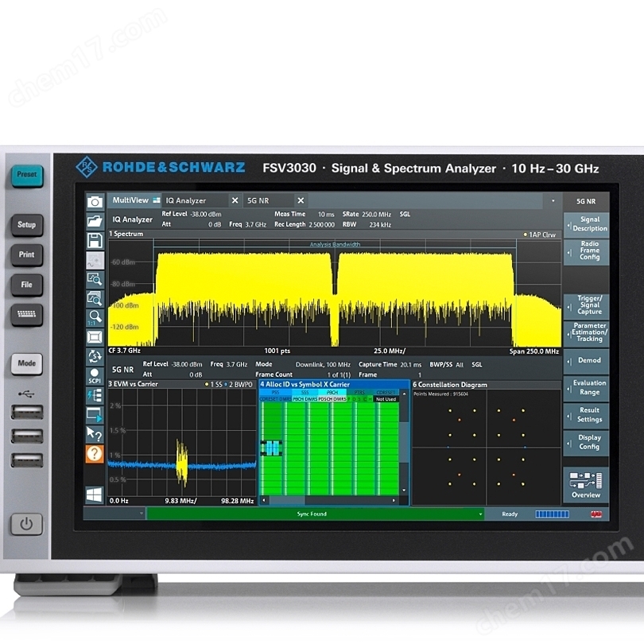Open the folder icon to load a file
The width and height of the screenshot is (644, 644).
coord(95,221)
